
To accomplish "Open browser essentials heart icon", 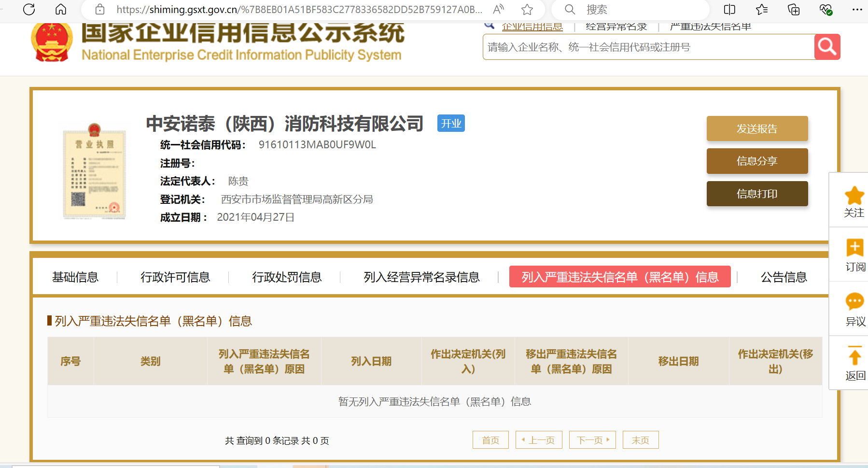I will [x=826, y=9].
